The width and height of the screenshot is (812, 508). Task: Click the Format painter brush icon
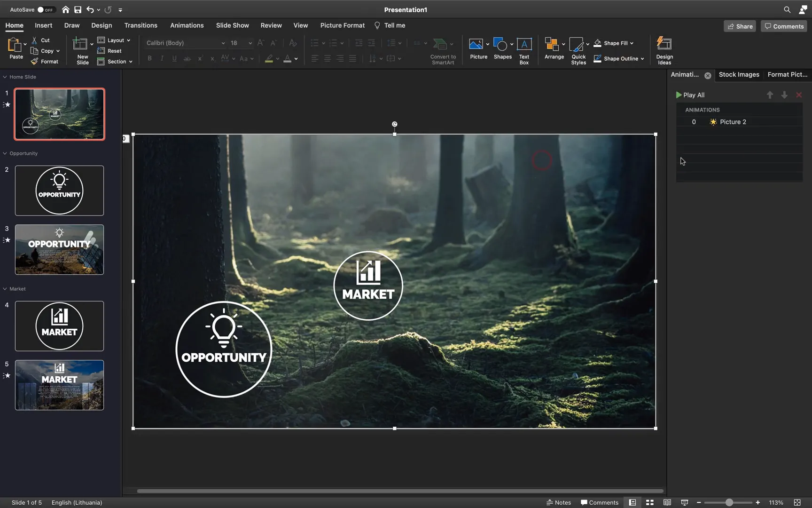click(x=34, y=62)
